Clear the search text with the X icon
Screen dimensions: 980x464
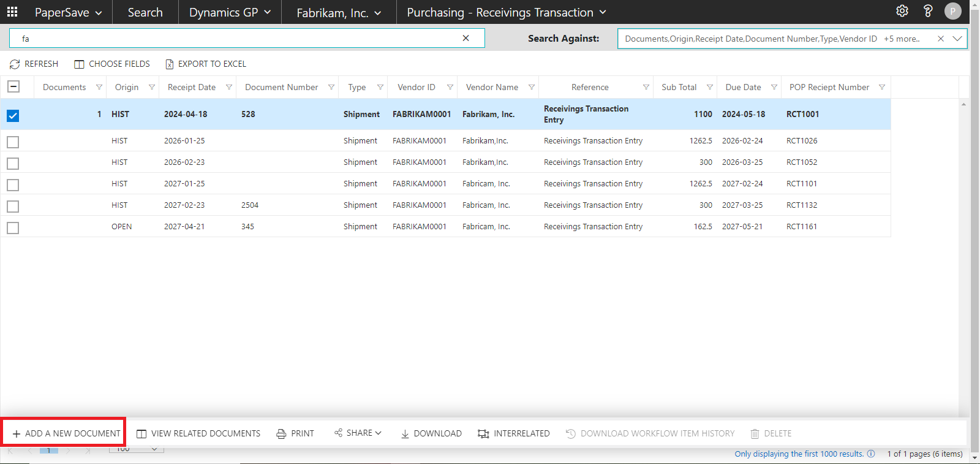tap(466, 38)
